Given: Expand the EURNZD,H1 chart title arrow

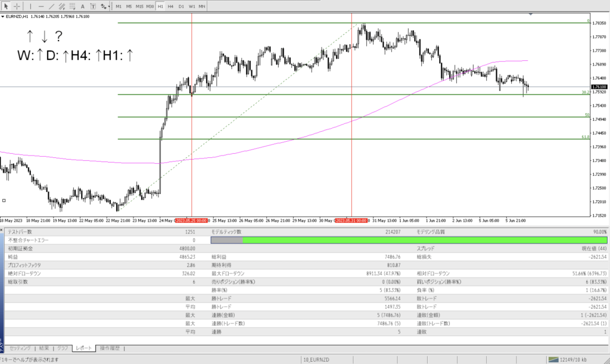Looking at the screenshot, I should (2, 17).
